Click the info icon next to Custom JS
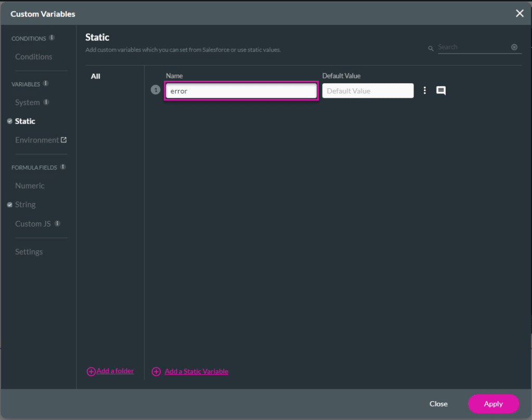Screen dimensions: 532x420 coord(57,224)
